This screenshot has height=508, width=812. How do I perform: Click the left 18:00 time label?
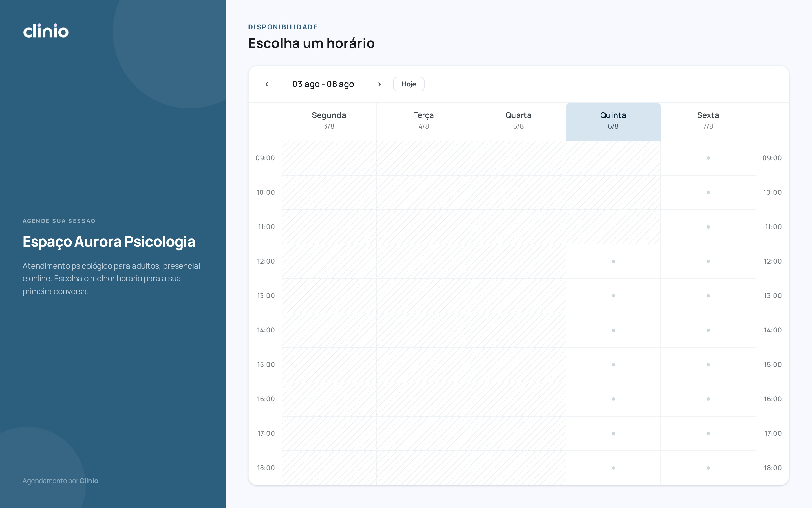coord(266,468)
